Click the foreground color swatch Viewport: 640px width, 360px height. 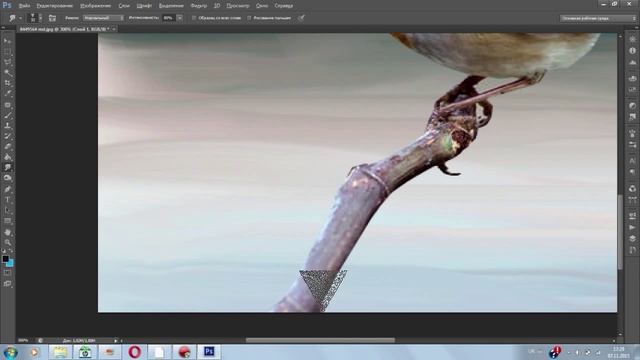point(5,259)
